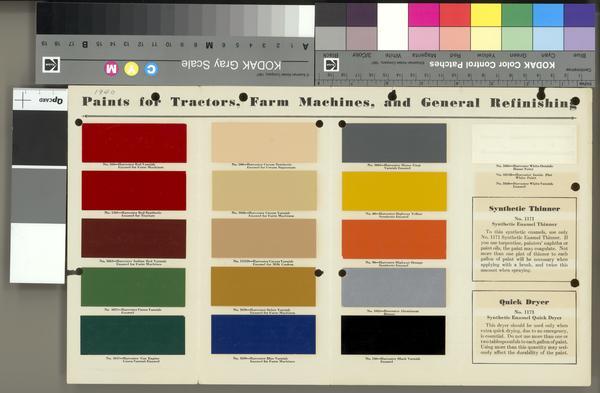
Task: Click the cyan C circle on gray scale
Action: coord(152,69)
